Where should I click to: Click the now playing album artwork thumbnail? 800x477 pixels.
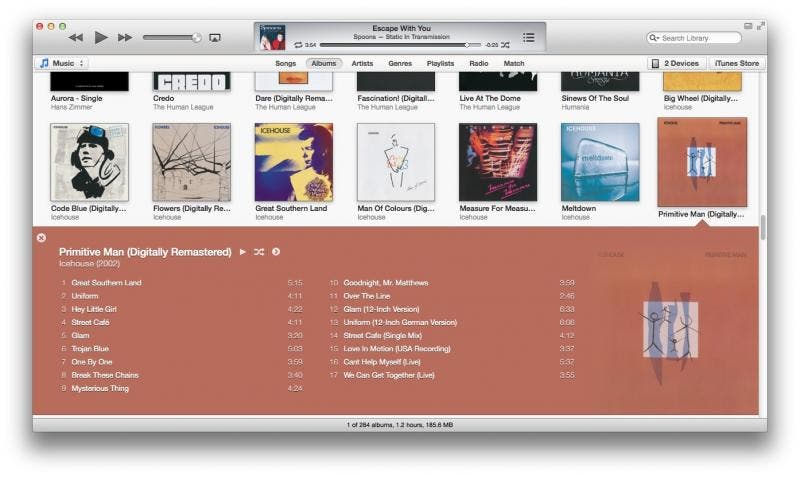point(272,37)
